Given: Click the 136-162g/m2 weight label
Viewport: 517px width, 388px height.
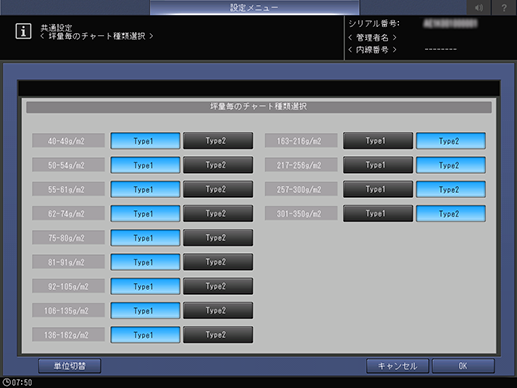Looking at the screenshot, I should coord(68,335).
